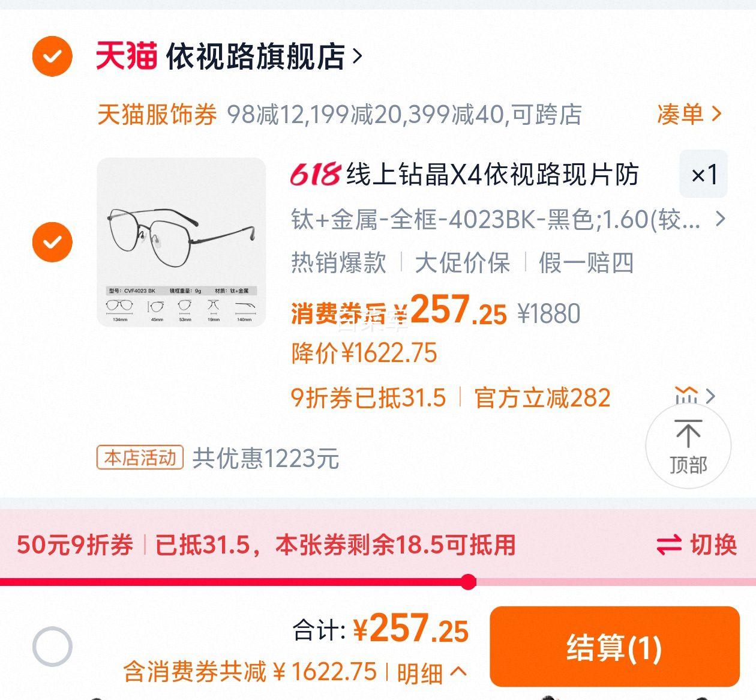
Task: Tap the 618 promotion badge icon
Action: click(x=316, y=175)
